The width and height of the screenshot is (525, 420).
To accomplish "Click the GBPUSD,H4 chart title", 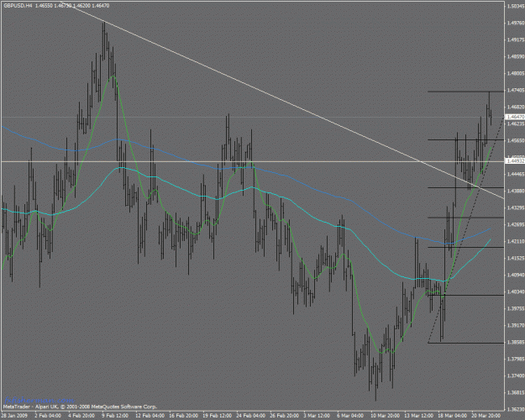I will tap(18, 6).
